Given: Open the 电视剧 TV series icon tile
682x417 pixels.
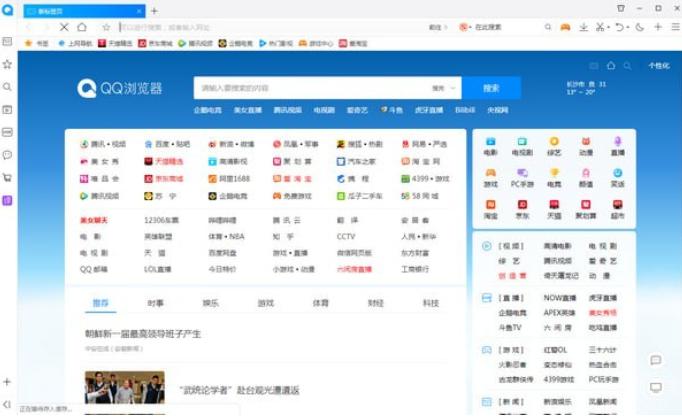Looking at the screenshot, I should [522, 147].
